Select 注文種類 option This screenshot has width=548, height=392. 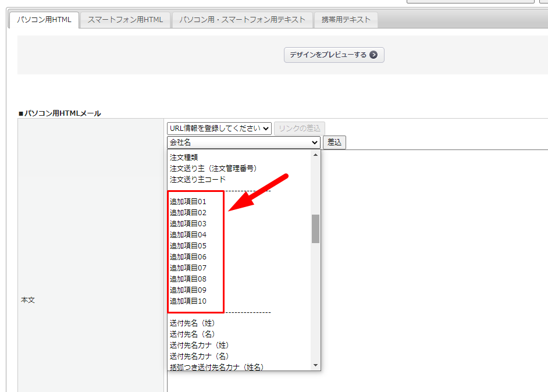point(239,157)
